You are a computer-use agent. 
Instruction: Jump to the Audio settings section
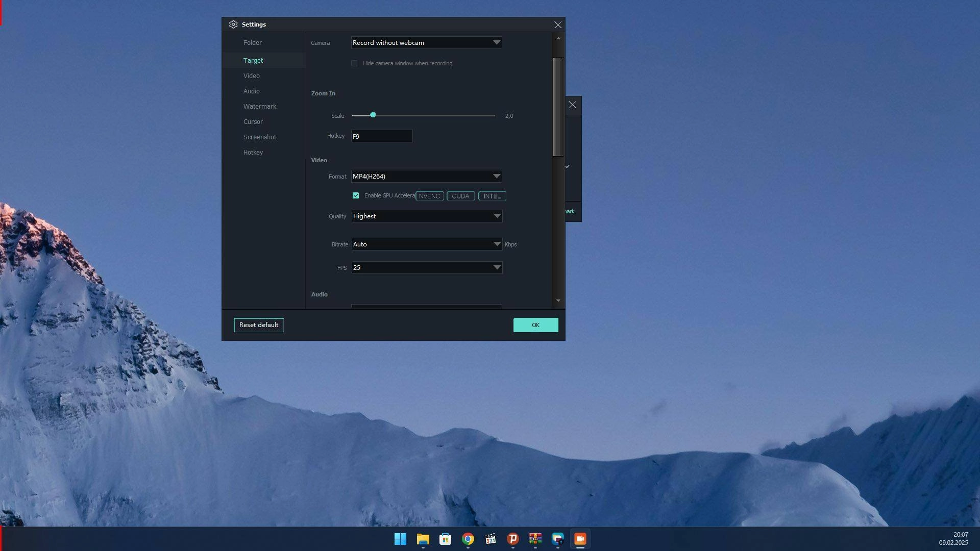click(x=252, y=91)
